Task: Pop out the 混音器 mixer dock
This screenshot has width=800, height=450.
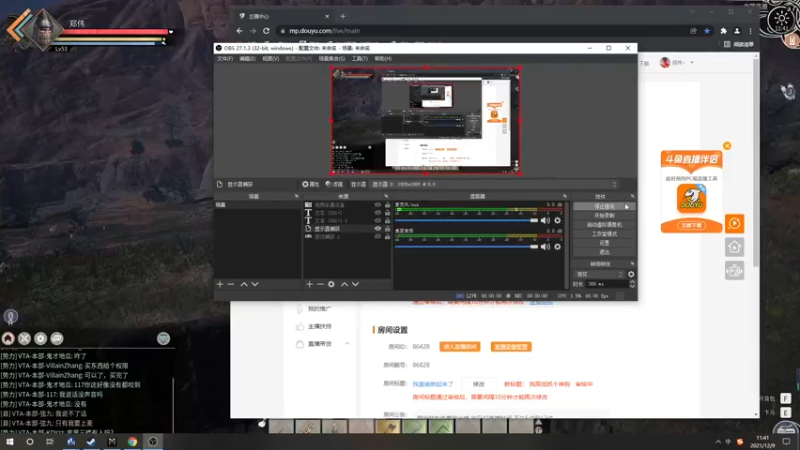Action: coord(565,196)
